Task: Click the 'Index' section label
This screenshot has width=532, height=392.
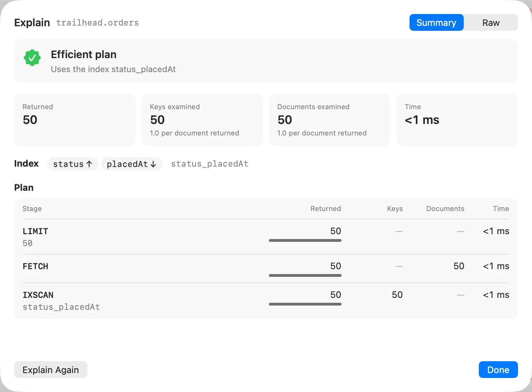Action: [26, 163]
